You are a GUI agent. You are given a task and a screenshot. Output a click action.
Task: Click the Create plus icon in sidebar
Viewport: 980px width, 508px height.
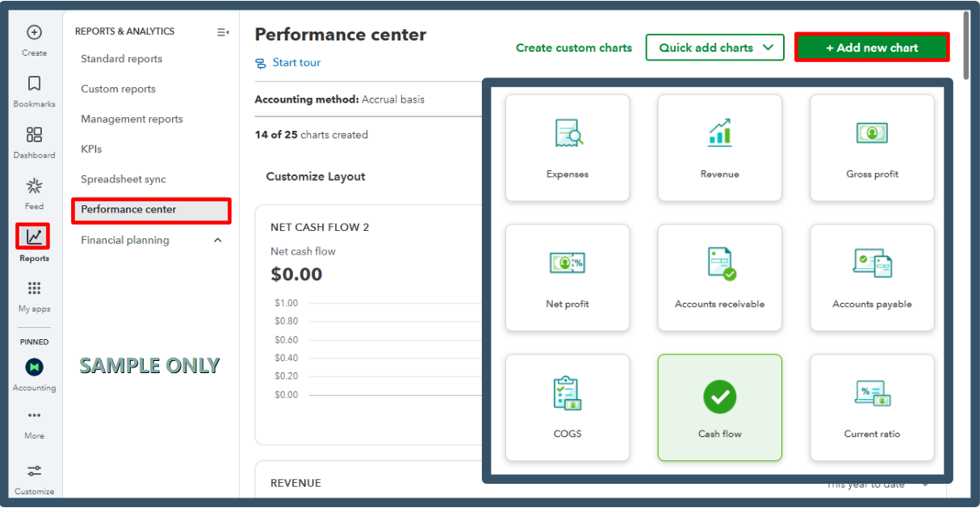34,33
